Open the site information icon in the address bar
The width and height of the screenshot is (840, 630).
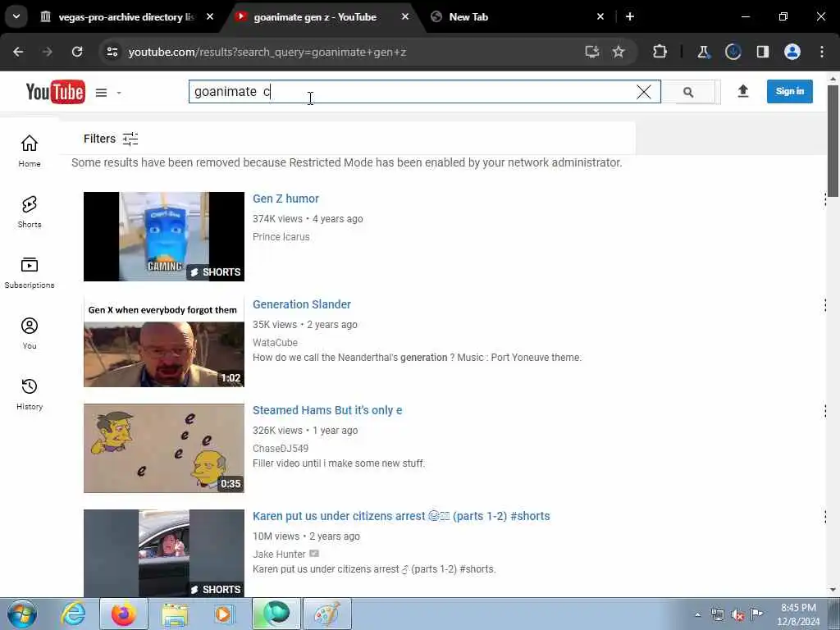pos(112,52)
